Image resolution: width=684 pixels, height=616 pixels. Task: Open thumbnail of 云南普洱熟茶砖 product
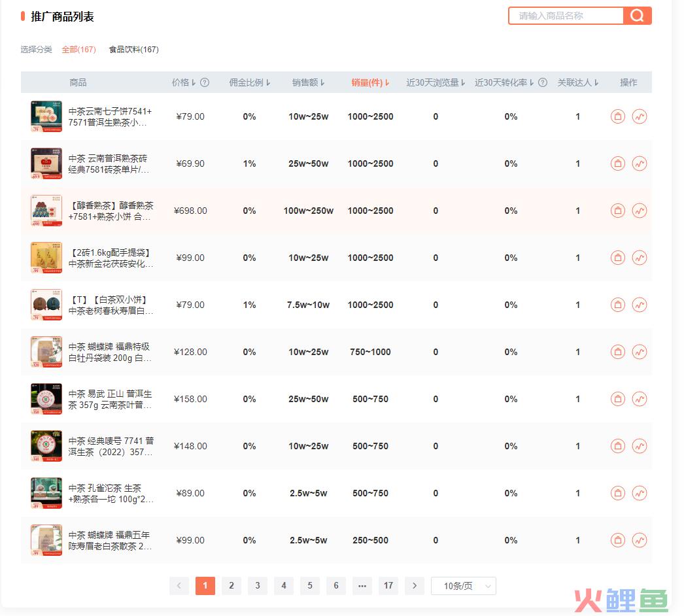(x=46, y=163)
